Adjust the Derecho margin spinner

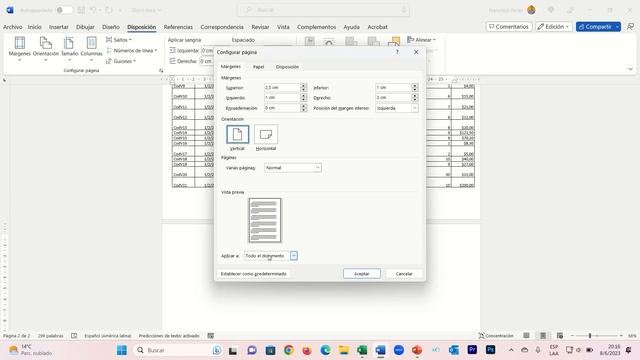[x=415, y=98]
